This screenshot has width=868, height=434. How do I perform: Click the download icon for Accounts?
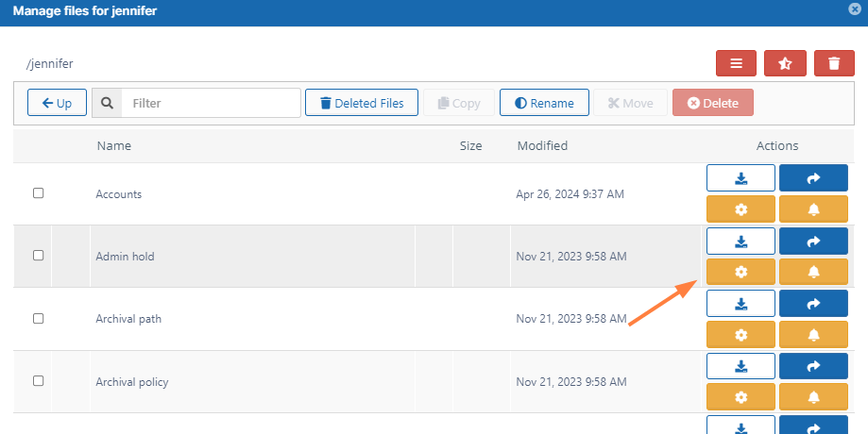tap(740, 178)
